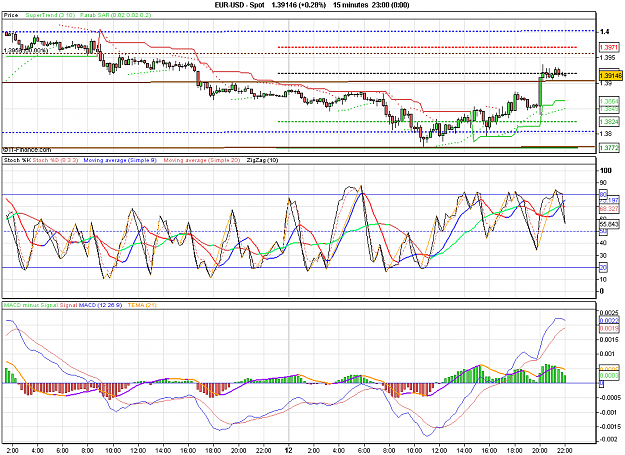Click the yellow 1.39148 current price tag

pyautogui.click(x=611, y=75)
